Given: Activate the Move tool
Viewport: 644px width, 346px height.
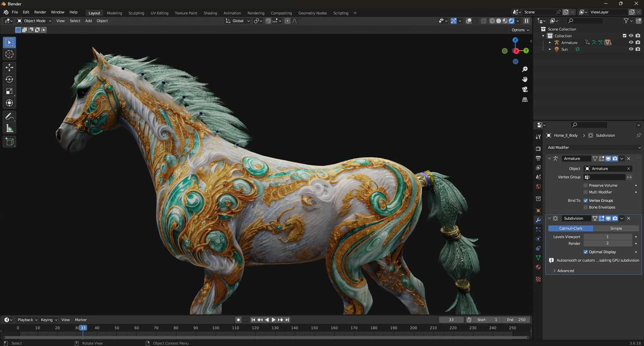Looking at the screenshot, I should (9, 67).
